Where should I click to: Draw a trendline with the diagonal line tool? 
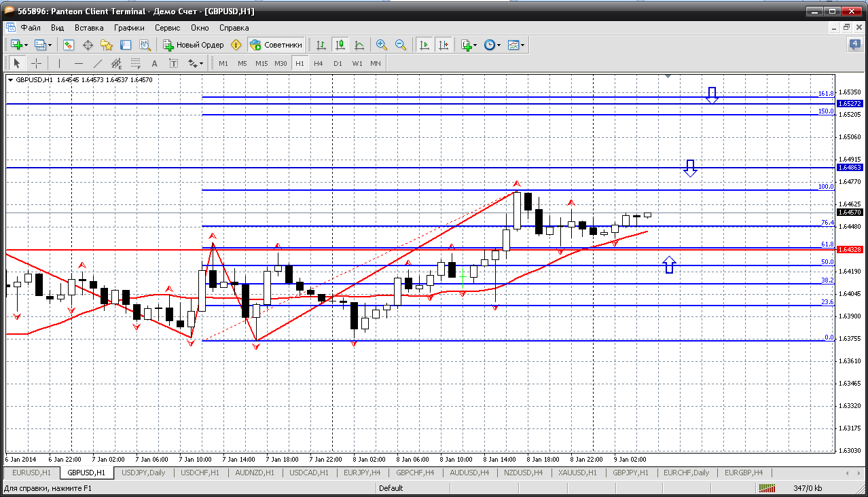[x=97, y=63]
